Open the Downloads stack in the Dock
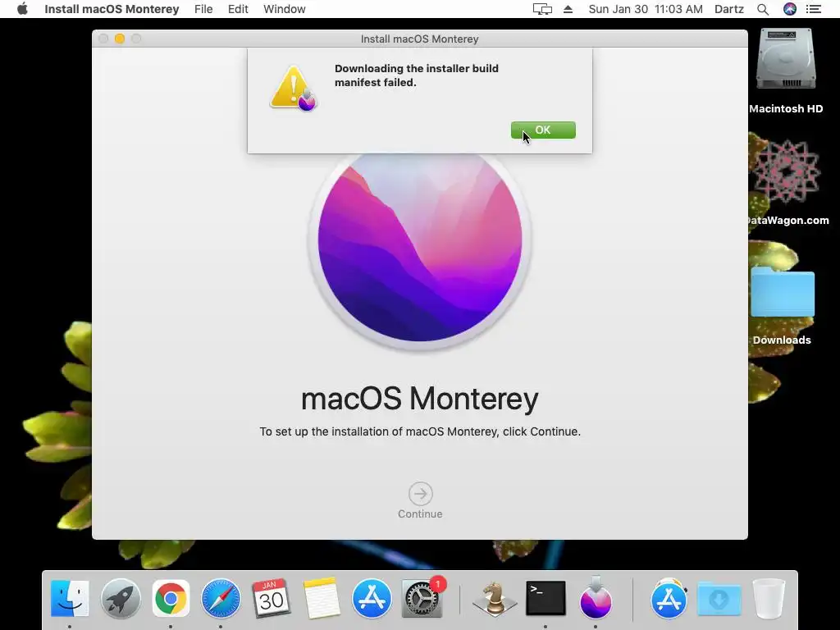The image size is (840, 630). 719,598
